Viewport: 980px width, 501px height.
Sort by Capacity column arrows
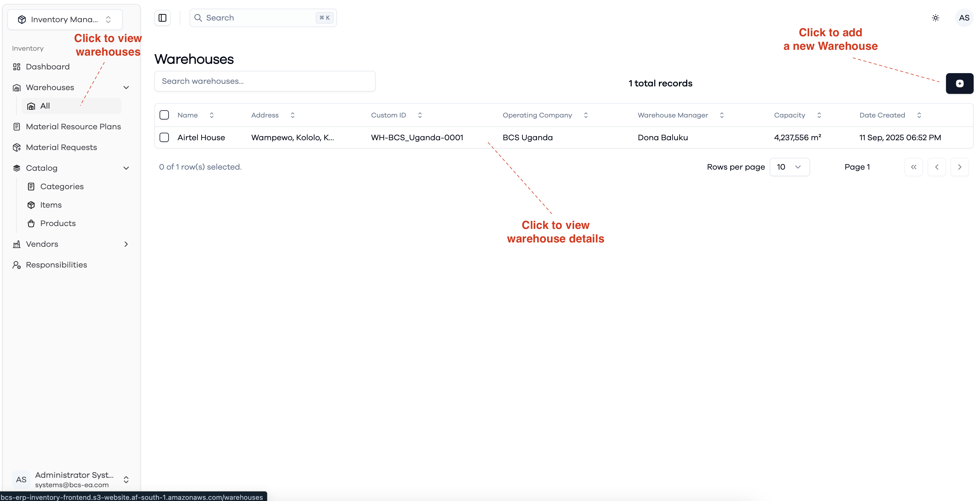(x=819, y=115)
